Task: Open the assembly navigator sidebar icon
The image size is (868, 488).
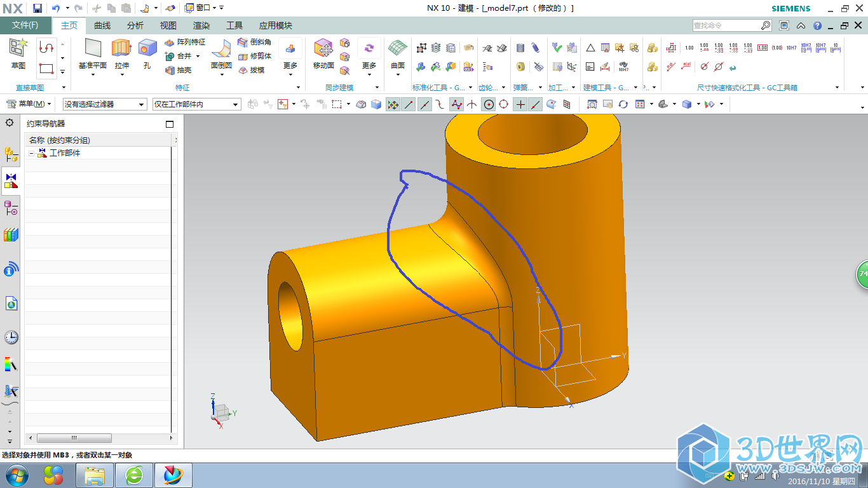Action: point(11,153)
